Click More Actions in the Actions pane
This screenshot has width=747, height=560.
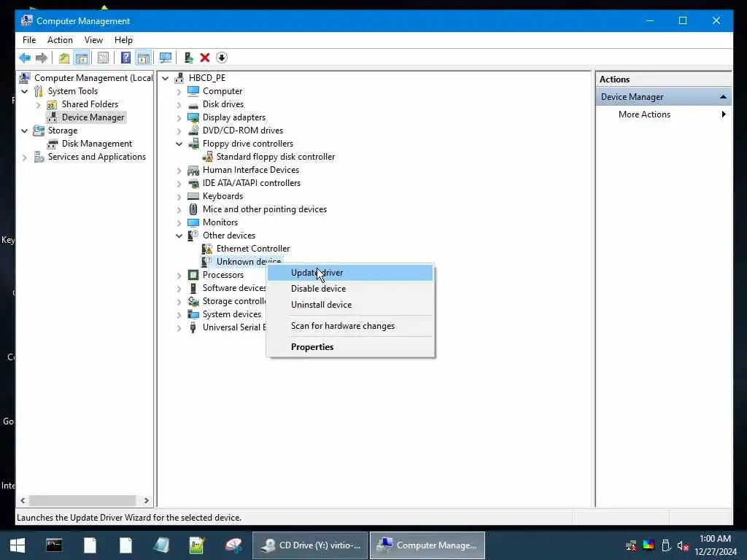click(x=644, y=114)
